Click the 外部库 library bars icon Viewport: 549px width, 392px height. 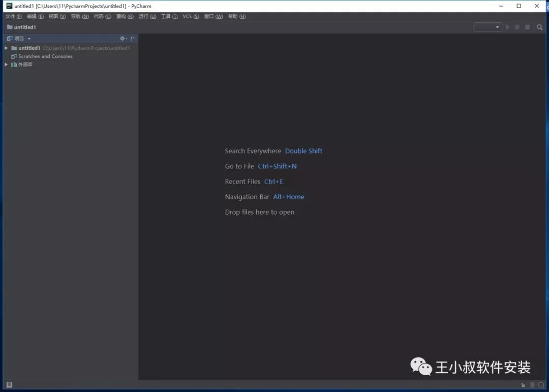click(14, 65)
